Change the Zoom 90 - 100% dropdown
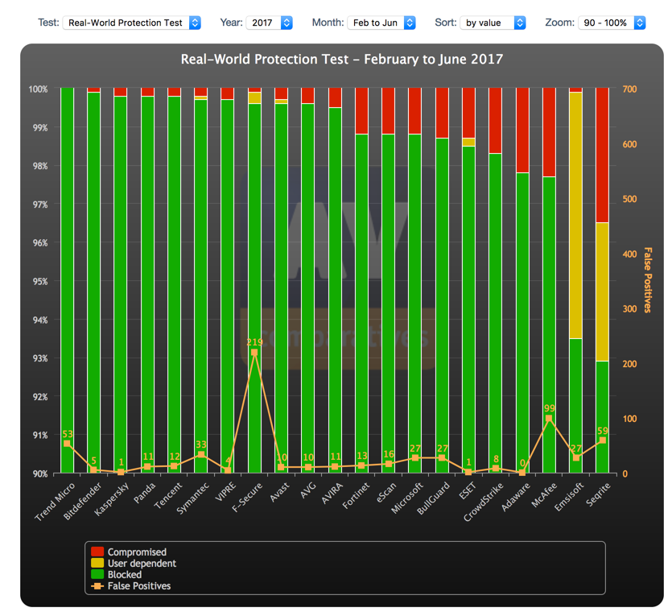 click(x=611, y=23)
